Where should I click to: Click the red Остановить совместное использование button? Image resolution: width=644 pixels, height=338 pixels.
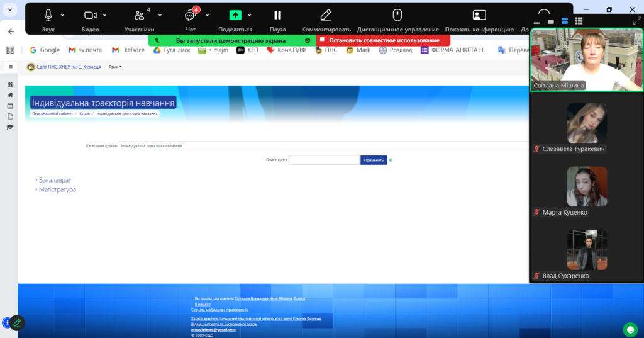(x=383, y=40)
